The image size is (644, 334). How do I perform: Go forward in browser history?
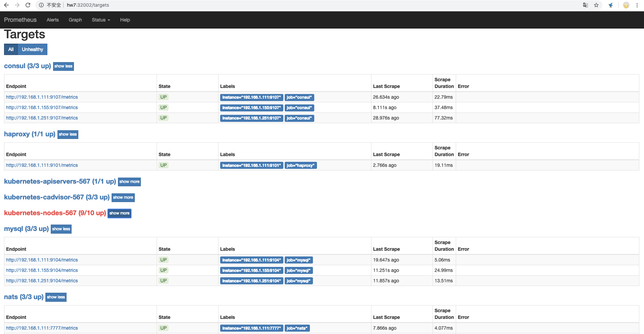click(17, 5)
